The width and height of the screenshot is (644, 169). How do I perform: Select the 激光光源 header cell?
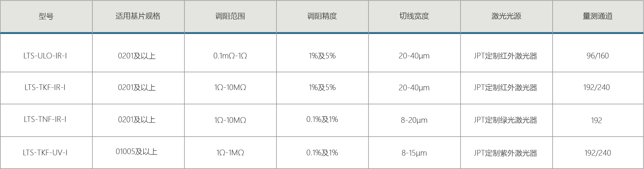coord(506,16)
